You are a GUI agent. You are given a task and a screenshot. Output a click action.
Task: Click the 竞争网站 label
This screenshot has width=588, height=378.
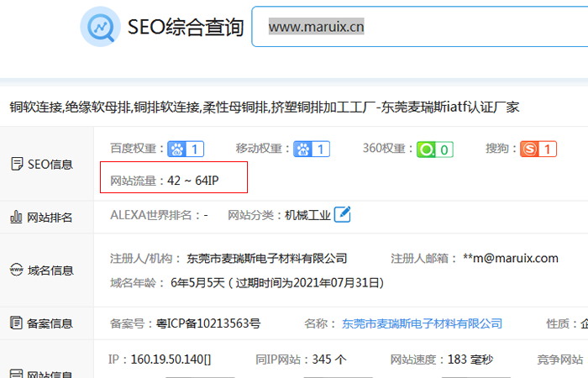coord(560,360)
